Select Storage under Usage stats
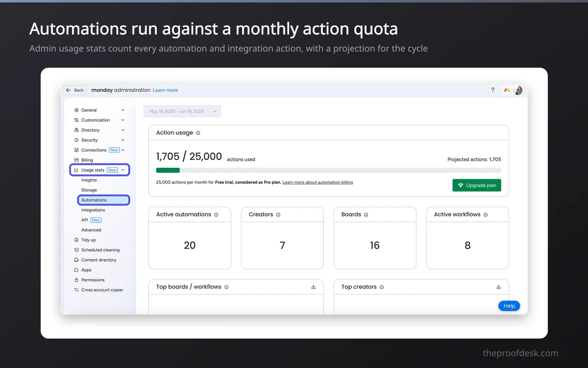The height and width of the screenshot is (368, 588). pyautogui.click(x=89, y=190)
